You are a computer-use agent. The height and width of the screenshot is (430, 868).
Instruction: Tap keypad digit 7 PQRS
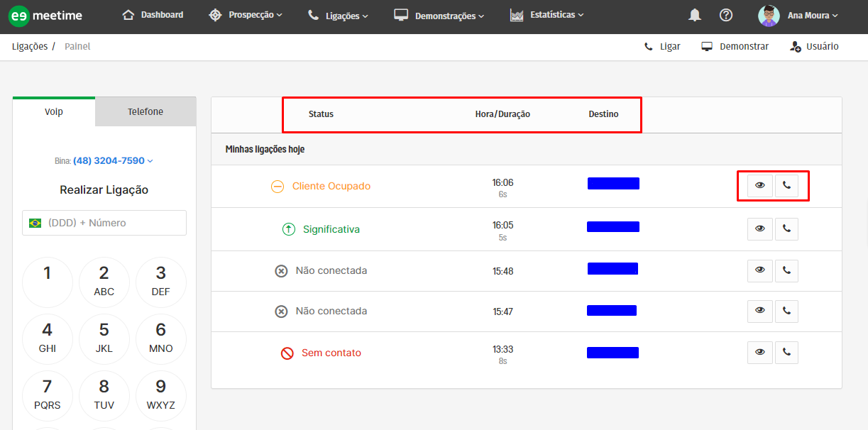[48, 395]
